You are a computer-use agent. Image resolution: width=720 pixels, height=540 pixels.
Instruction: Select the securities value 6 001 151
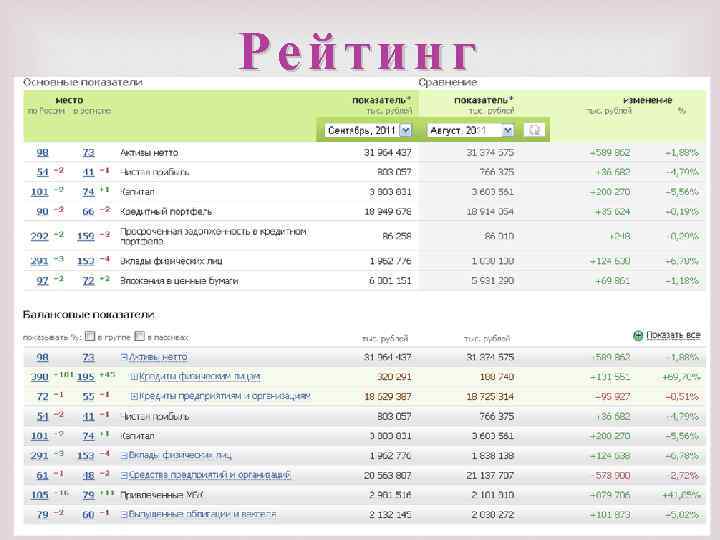click(x=390, y=281)
